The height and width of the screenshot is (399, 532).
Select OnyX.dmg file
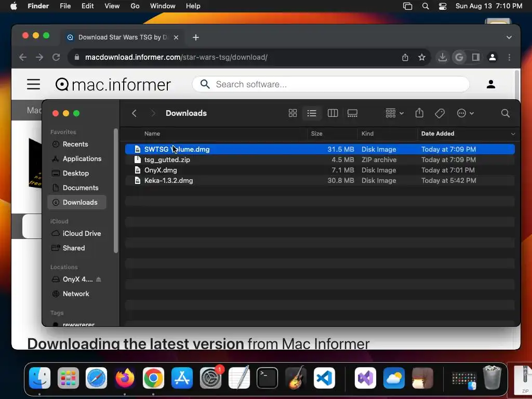coord(320,170)
